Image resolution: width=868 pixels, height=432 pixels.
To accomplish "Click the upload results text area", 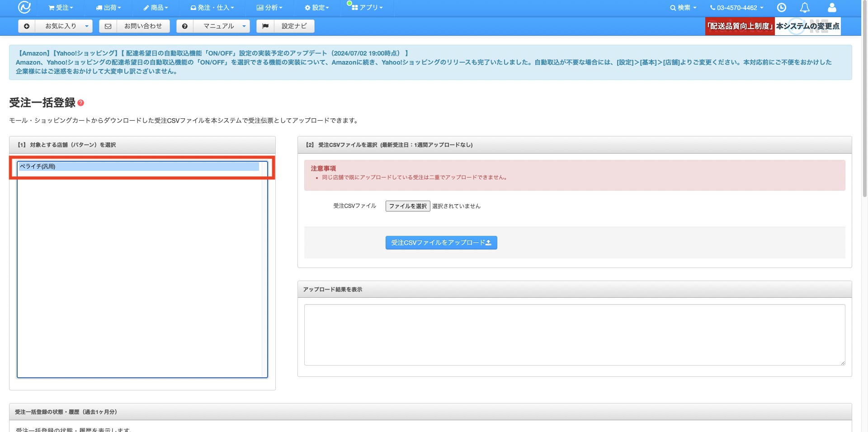I will point(574,334).
